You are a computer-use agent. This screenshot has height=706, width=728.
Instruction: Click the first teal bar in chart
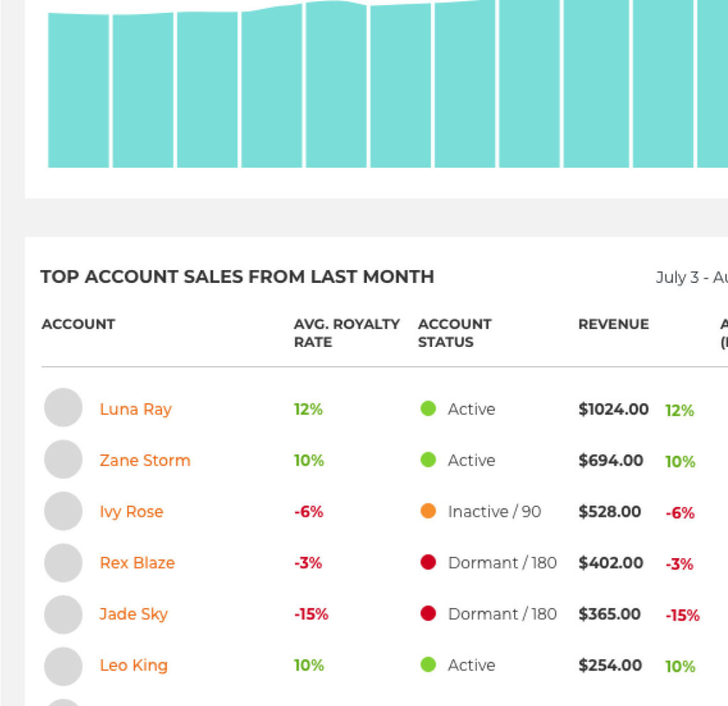point(78,91)
